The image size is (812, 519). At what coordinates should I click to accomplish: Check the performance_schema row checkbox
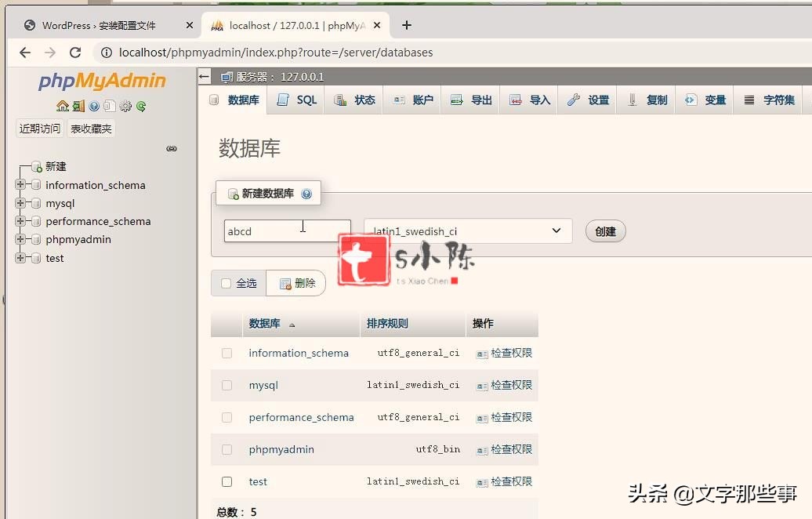pyautogui.click(x=227, y=418)
